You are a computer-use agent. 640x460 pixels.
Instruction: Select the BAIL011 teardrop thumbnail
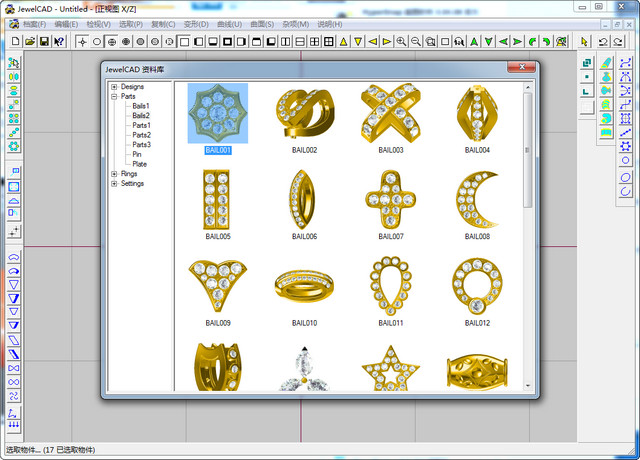391,286
